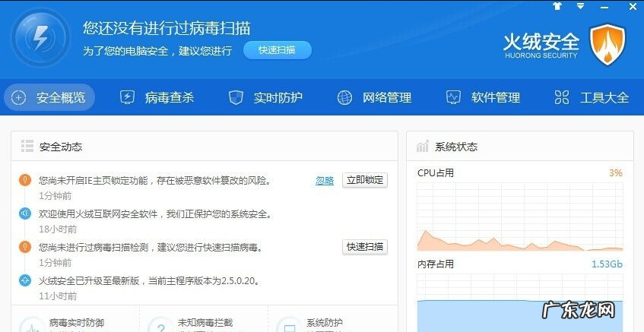Click the CPU占用 usage graph
644x332 pixels.
(520, 217)
